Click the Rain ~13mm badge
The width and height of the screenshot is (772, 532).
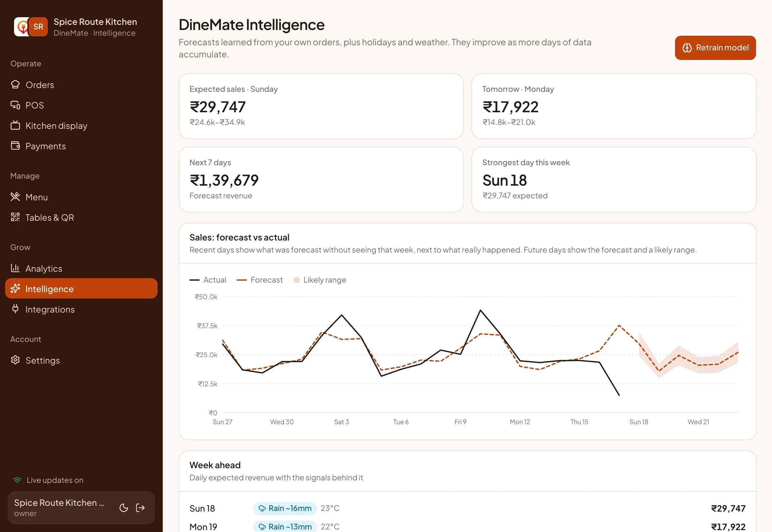coord(285,527)
